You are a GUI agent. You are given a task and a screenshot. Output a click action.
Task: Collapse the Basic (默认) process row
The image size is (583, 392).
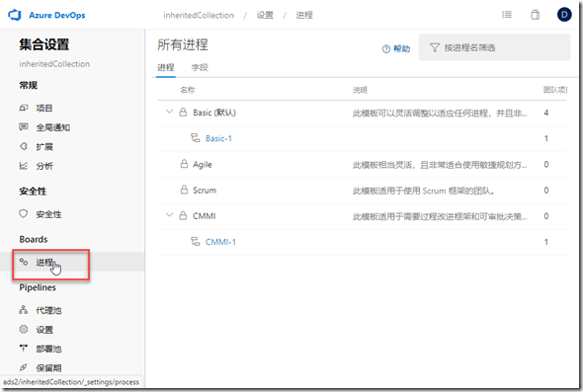pyautogui.click(x=169, y=112)
